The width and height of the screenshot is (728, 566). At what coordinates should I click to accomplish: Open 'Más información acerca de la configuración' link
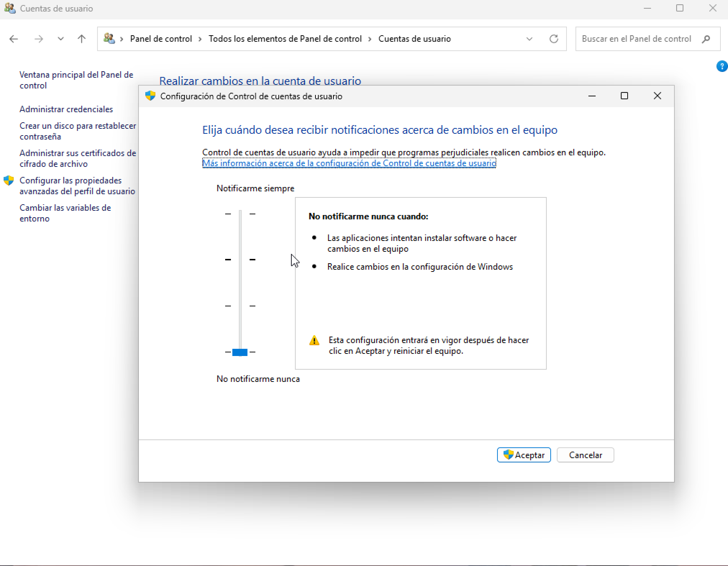(x=349, y=163)
